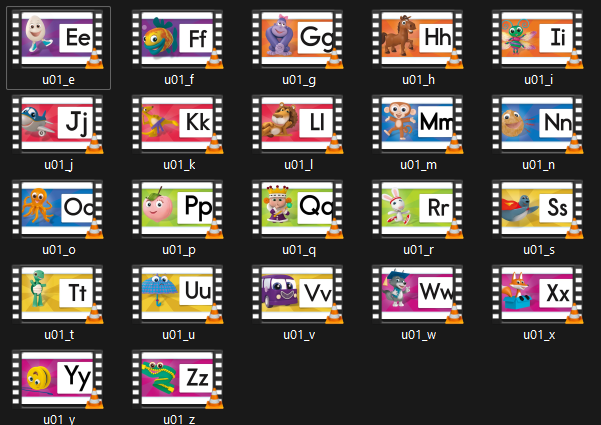Screen dimensions: 601x425
Task: Click the file name u01_z
Action: click(179, 419)
